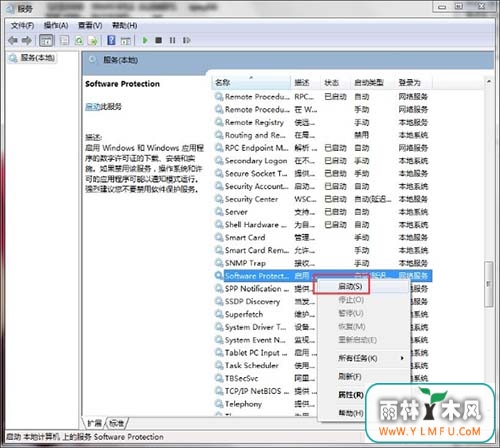Click the gear icon beside Remote Registry
500x448 pixels.
[219, 122]
